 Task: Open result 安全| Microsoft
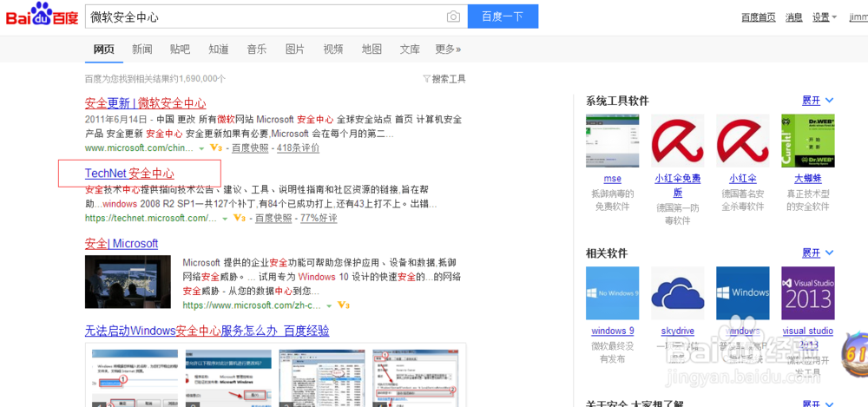[x=122, y=244]
